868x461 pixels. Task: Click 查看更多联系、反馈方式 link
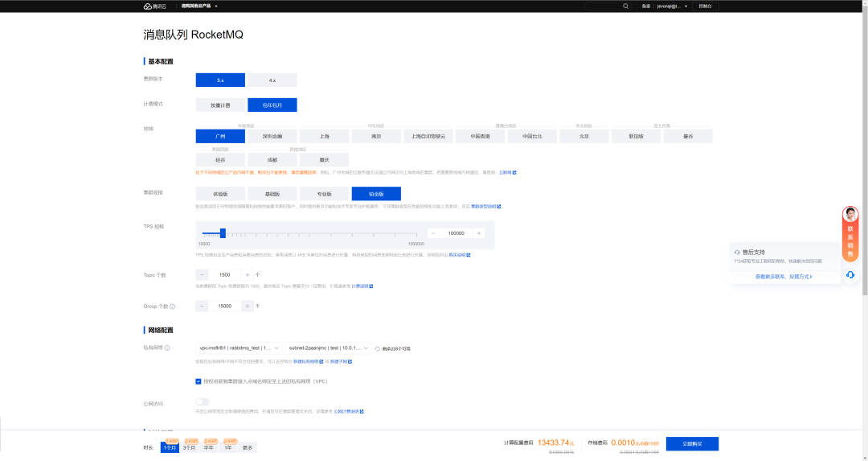(x=784, y=277)
